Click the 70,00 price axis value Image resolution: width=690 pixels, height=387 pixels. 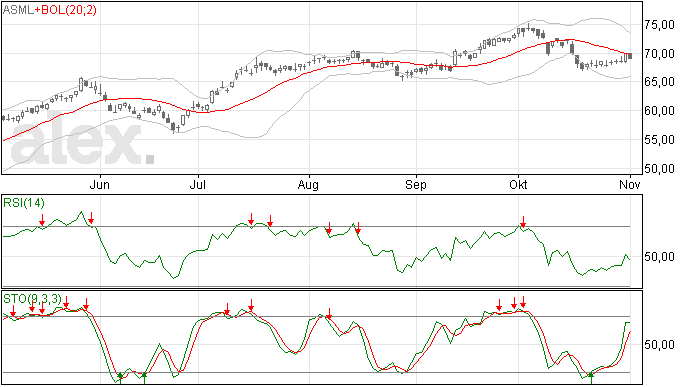click(x=659, y=54)
